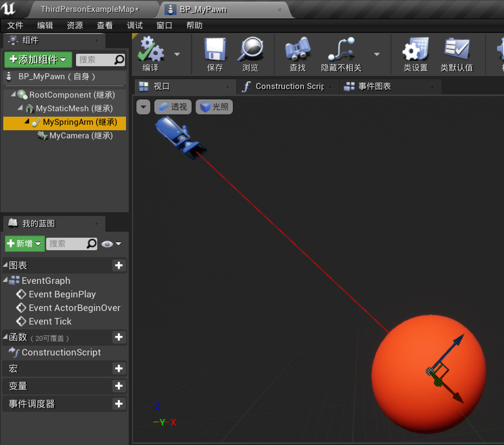Viewport: 504px width, 445px height.
Task: Select BP_MyPawn (自身) row
Action: [64, 77]
